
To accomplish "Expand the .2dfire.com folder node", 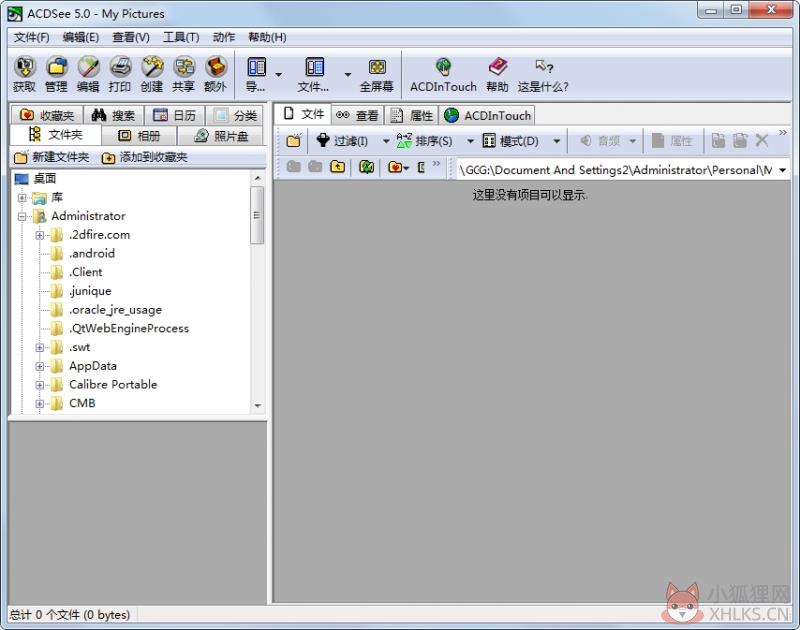I will click(40, 235).
